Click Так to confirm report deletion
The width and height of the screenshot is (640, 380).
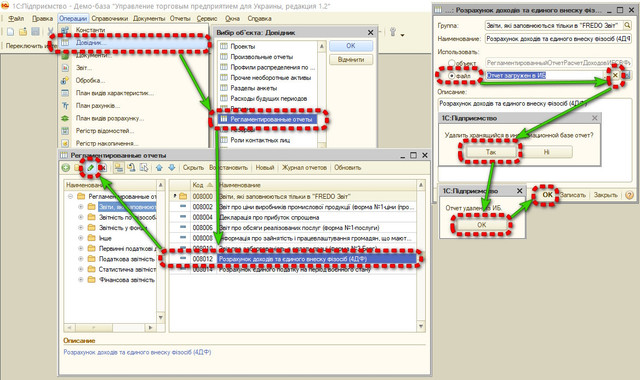[491, 152]
